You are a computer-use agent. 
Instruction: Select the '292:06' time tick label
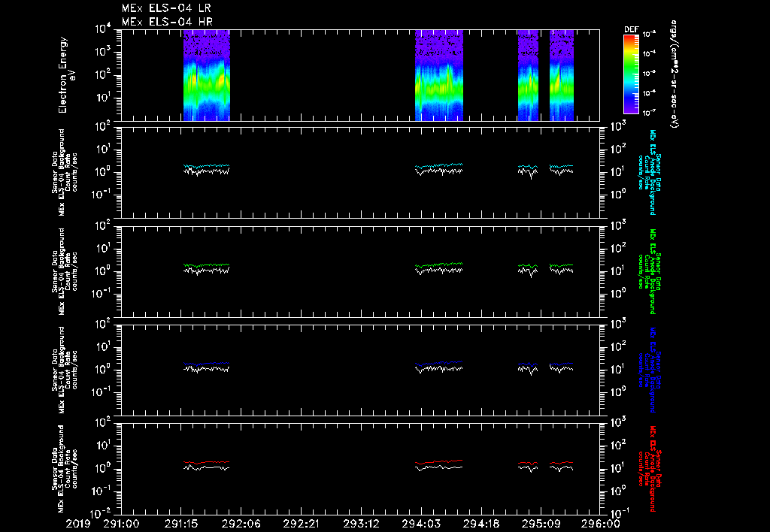(x=241, y=524)
